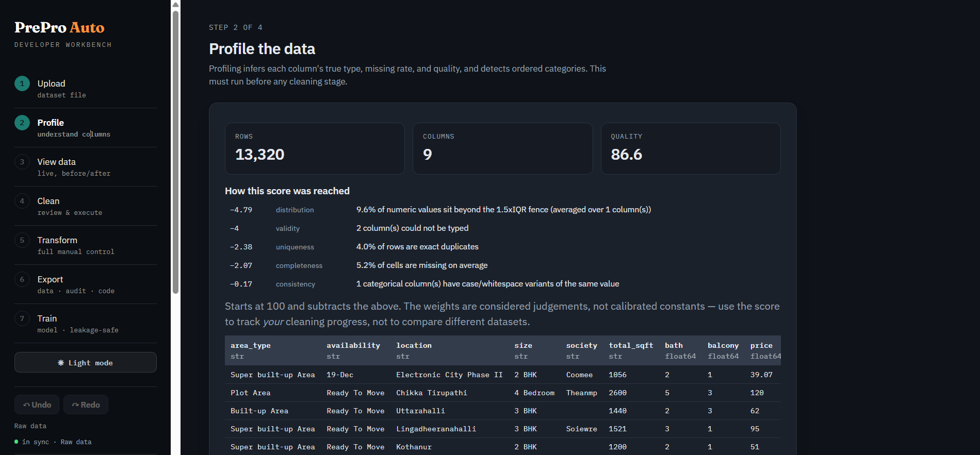Click the ROWS 13,320 card
The width and height of the screenshot is (980, 455).
315,148
